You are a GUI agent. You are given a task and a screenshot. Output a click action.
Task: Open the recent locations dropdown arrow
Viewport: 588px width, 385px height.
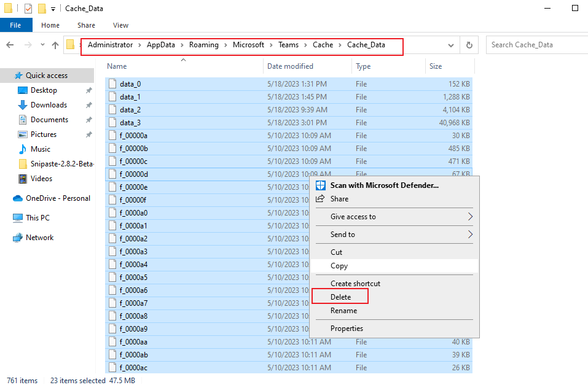click(42, 45)
